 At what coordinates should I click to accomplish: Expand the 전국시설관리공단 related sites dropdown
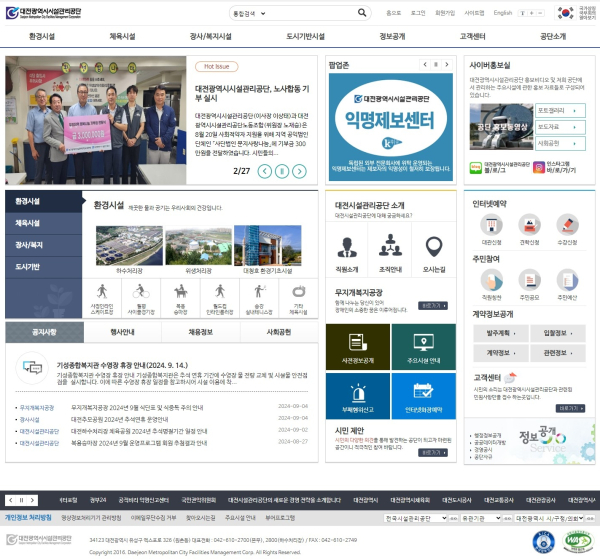click(416, 518)
